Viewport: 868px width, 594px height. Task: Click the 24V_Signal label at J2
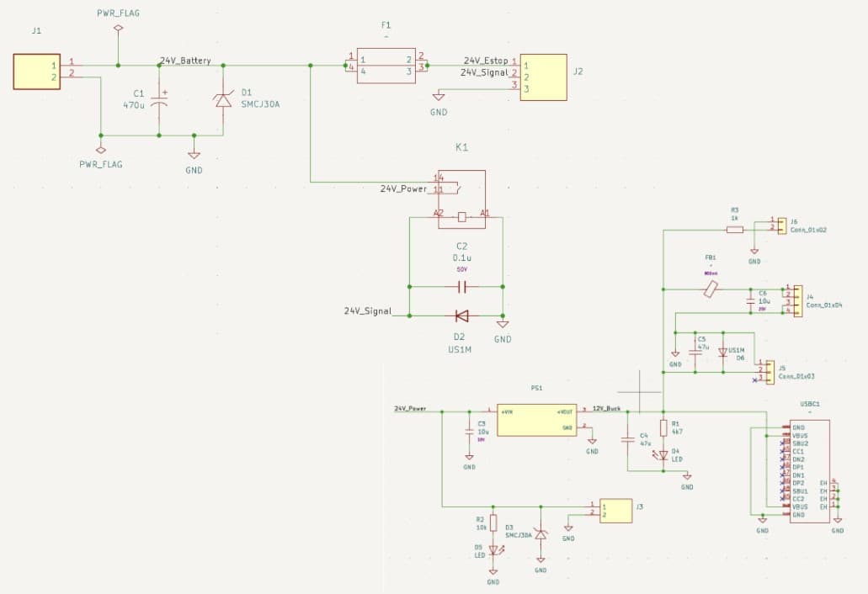(484, 72)
